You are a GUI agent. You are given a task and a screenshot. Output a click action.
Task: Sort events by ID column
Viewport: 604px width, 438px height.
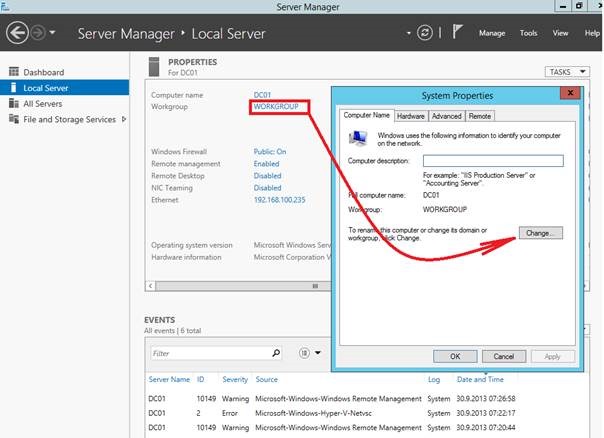[x=200, y=379]
